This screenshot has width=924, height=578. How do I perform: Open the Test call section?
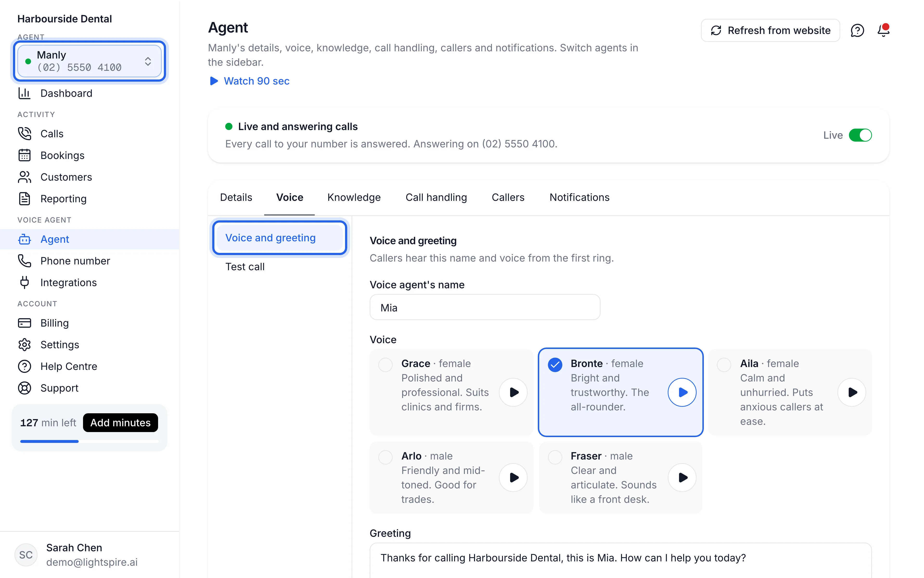[280, 267]
